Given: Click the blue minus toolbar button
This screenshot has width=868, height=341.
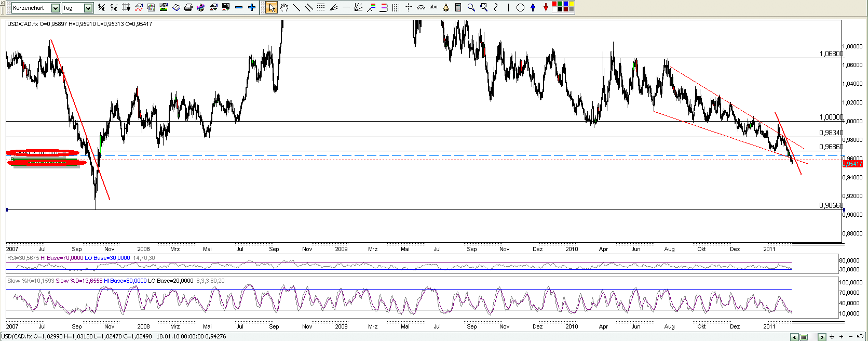Looking at the screenshot, I should click(x=239, y=7).
